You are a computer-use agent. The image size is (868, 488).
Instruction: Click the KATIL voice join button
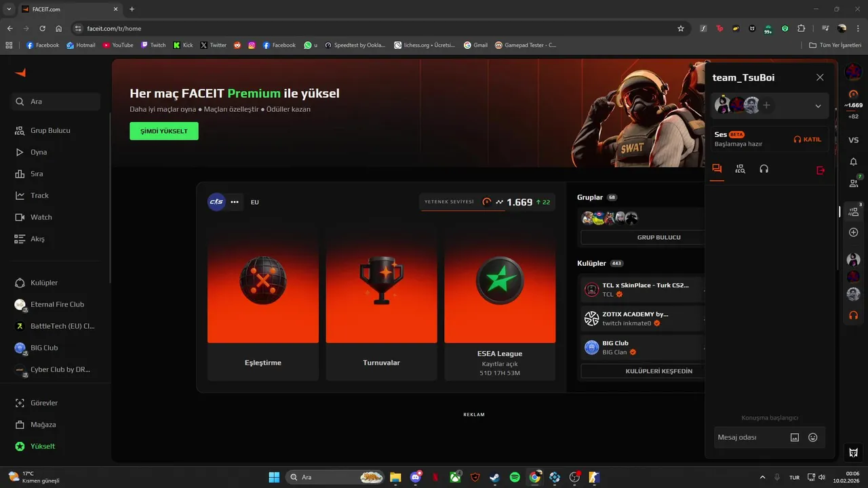808,139
